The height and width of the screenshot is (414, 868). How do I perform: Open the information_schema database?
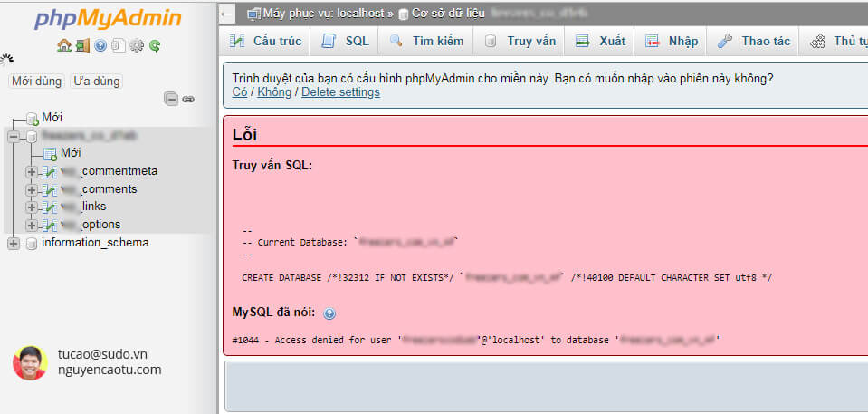(95, 243)
